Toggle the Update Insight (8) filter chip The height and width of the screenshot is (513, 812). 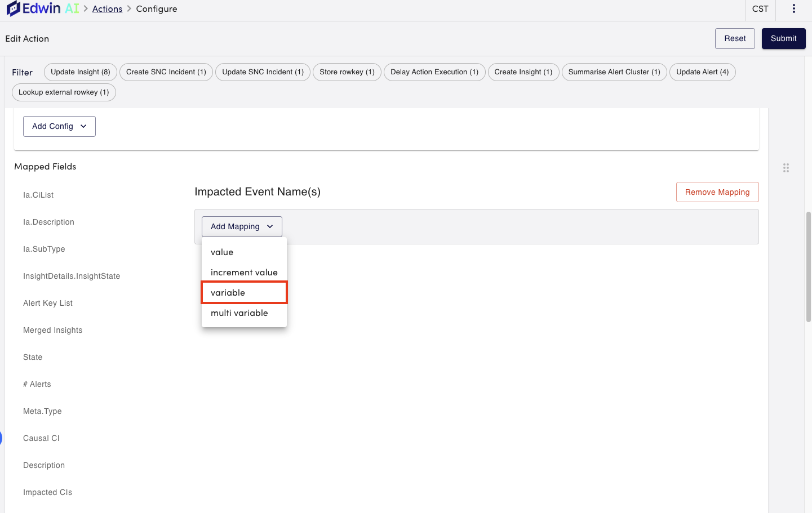coord(80,72)
